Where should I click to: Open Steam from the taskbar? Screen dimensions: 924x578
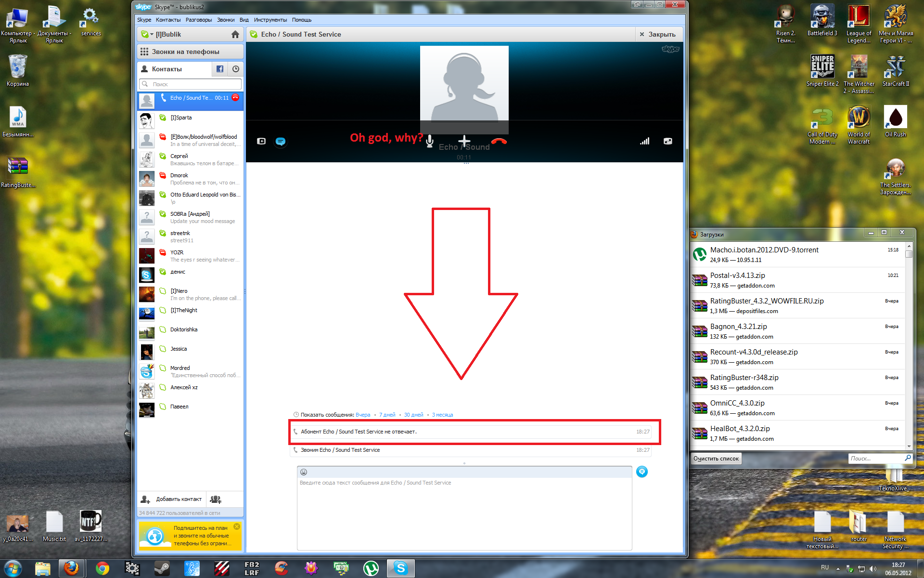tap(162, 568)
